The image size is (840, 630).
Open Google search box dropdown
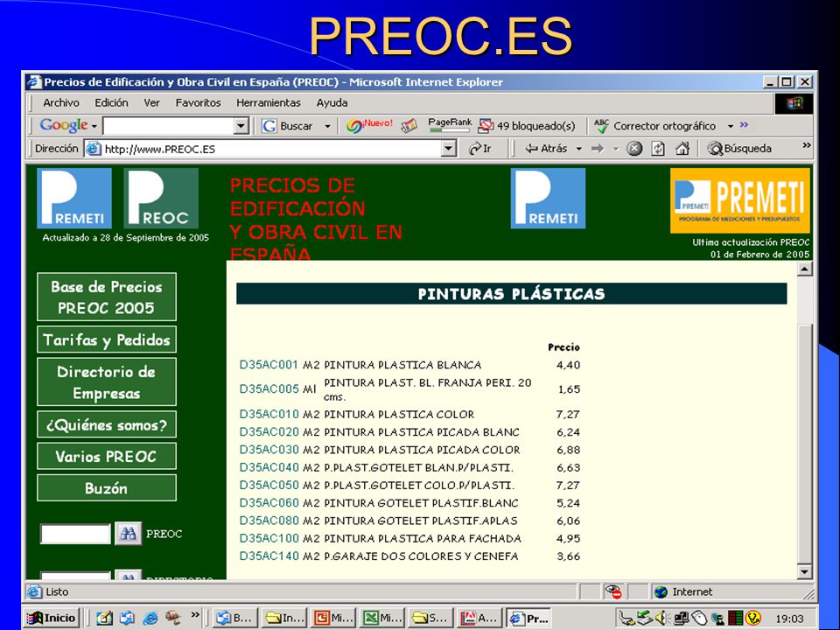click(x=241, y=126)
